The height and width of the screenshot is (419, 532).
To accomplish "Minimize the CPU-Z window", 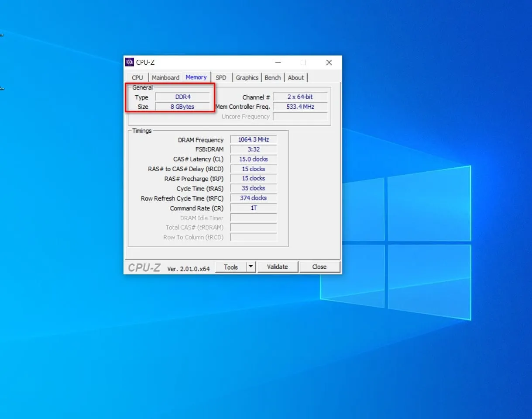I will 278,62.
